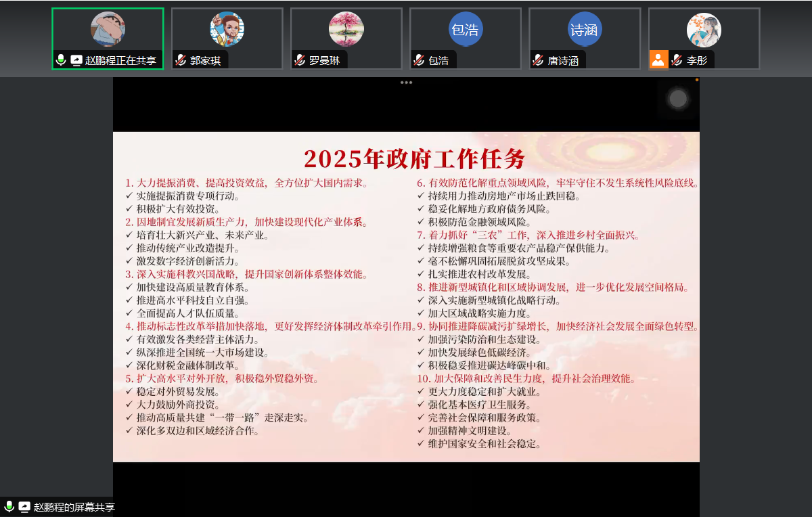Click the green microphone icon beside 赵鹏程
This screenshot has height=517, width=812.
60,60
